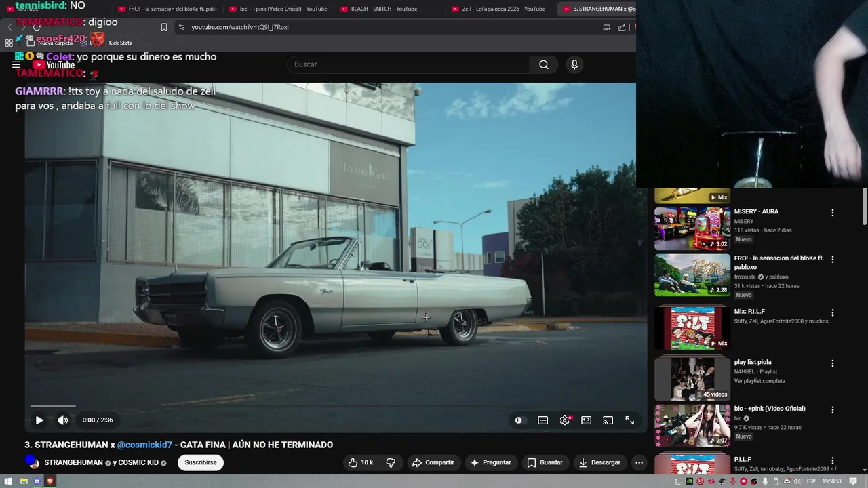The image size is (868, 488).
Task: Open the STRANGEHUMAN channel name
Action: (x=73, y=462)
